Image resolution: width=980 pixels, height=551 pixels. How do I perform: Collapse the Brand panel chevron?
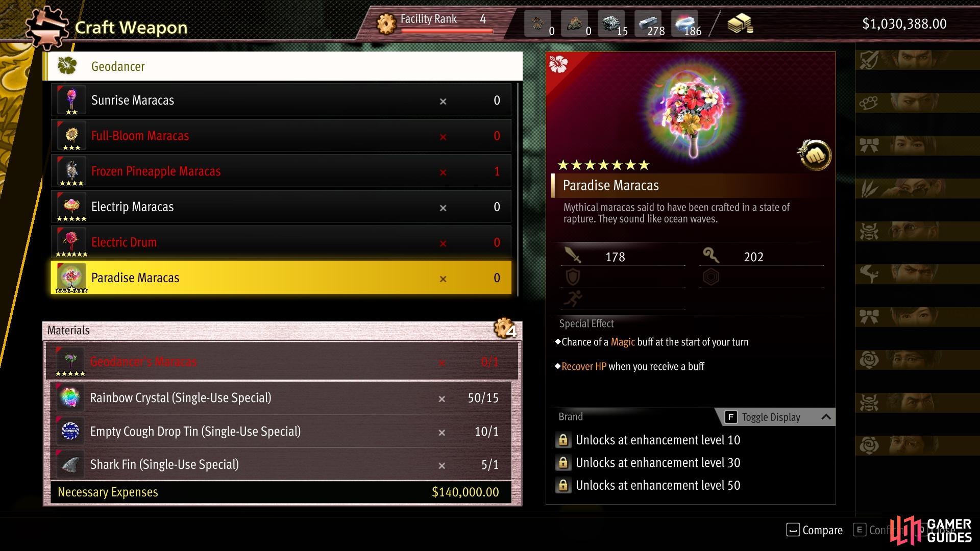pos(826,417)
